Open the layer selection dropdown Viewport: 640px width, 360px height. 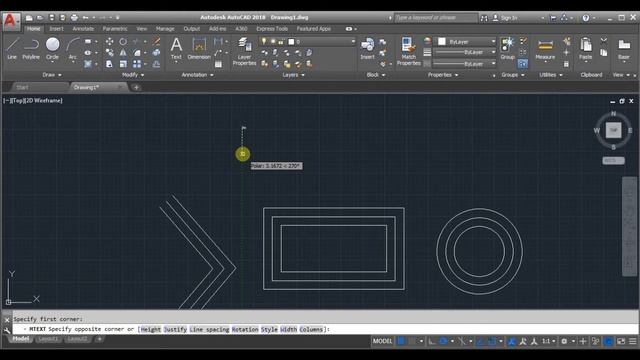(x=308, y=41)
